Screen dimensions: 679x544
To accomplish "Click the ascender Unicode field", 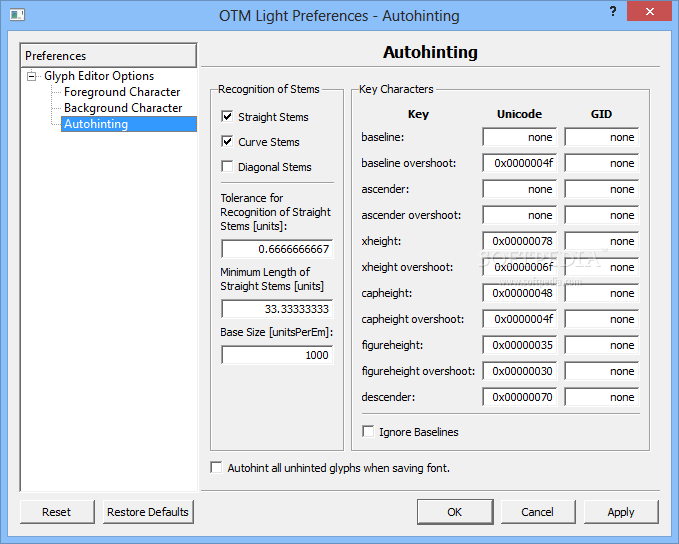I will coord(520,189).
